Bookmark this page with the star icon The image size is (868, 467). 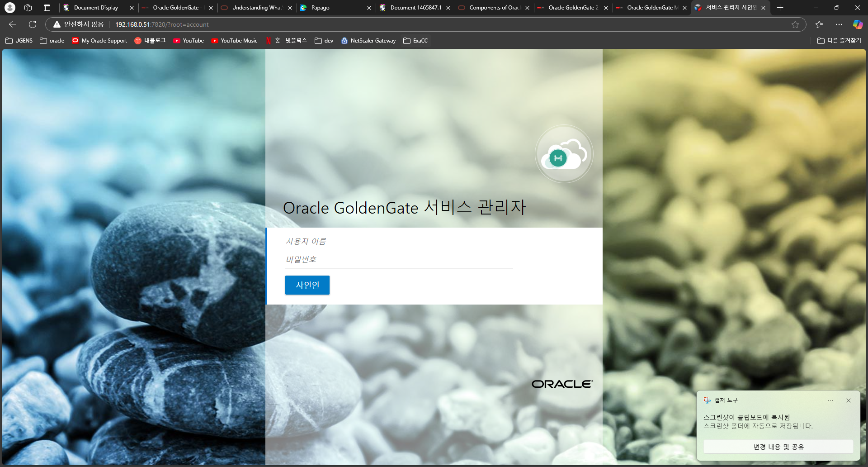click(x=795, y=24)
